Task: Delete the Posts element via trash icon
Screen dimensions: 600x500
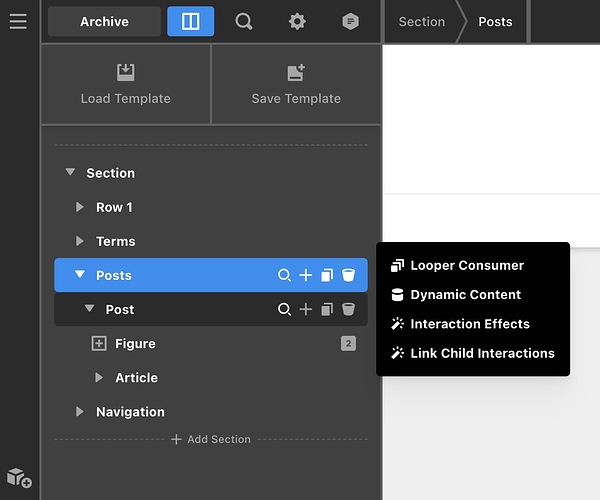Action: click(348, 275)
